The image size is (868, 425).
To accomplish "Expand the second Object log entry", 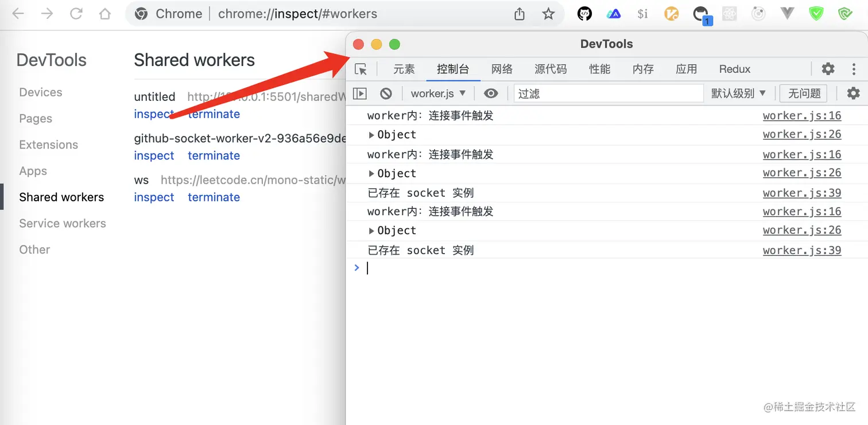I will point(371,173).
